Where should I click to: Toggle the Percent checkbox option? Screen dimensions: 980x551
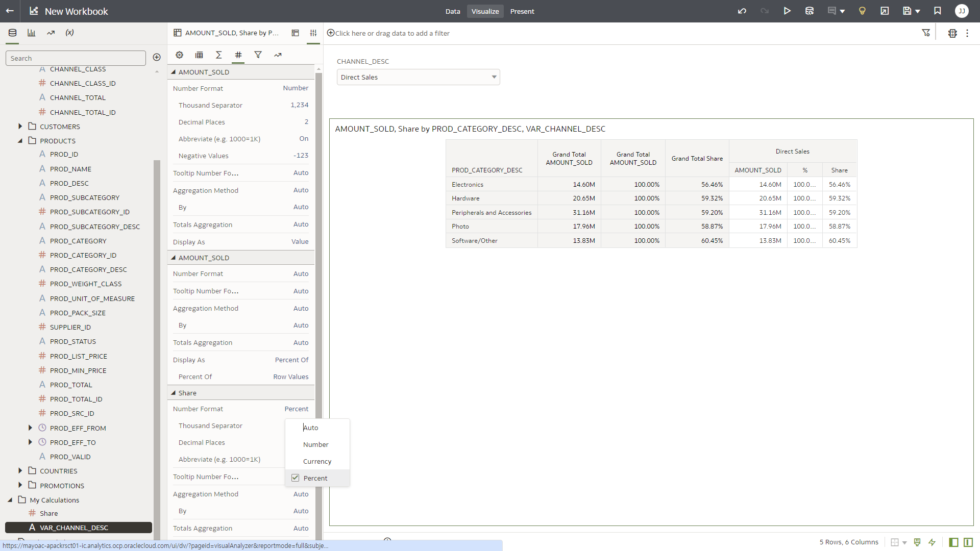click(296, 478)
